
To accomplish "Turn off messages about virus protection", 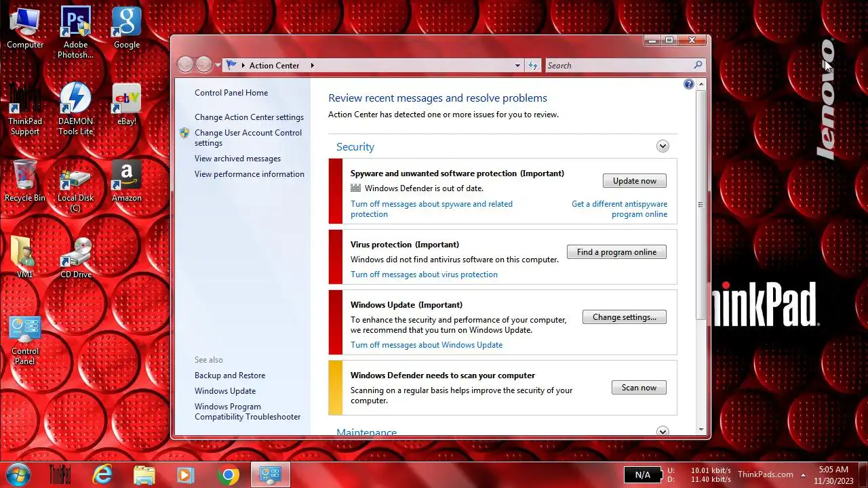I will click(424, 274).
